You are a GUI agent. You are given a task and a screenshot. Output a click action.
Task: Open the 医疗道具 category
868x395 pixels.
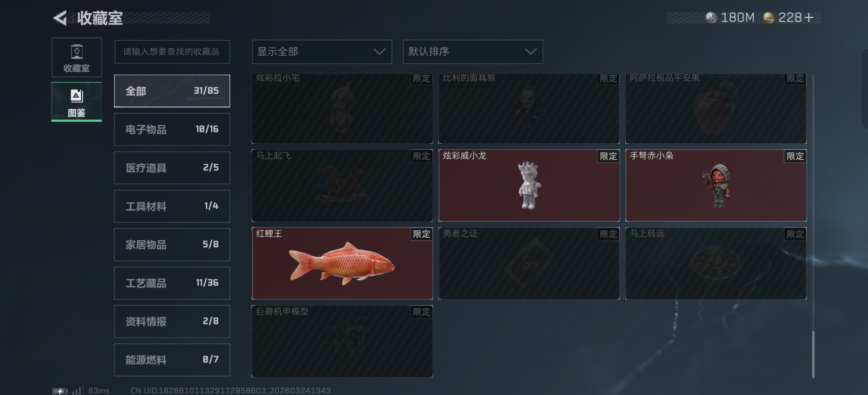click(172, 167)
